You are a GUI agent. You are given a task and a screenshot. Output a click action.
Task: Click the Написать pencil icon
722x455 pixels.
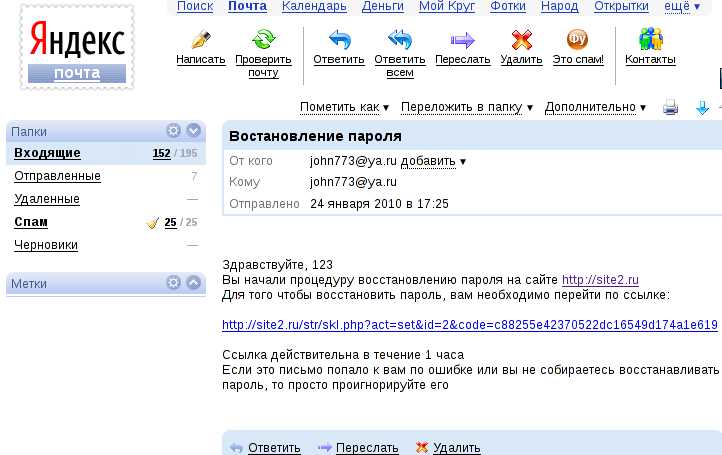201,40
